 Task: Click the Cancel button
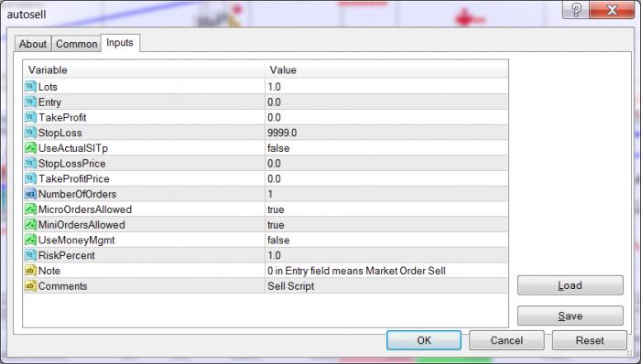506,340
